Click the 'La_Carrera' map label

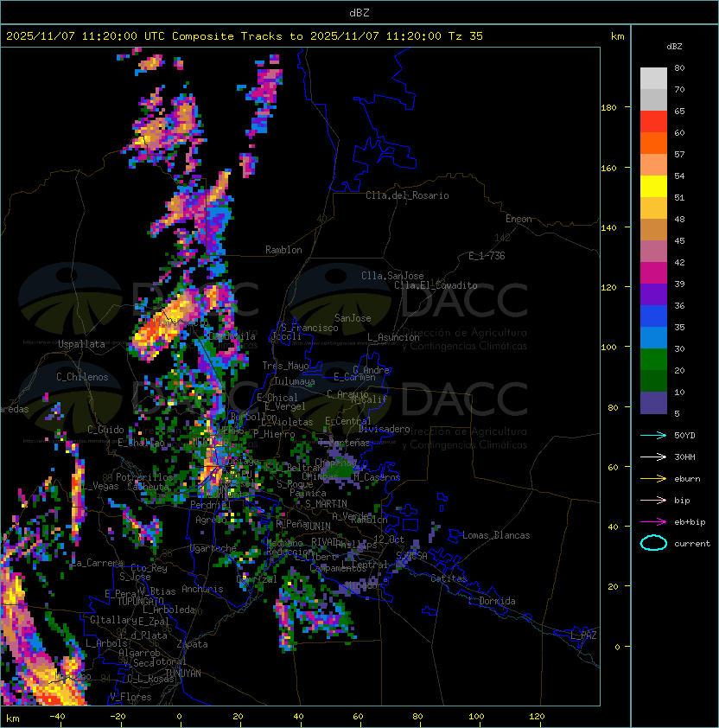pos(97,563)
